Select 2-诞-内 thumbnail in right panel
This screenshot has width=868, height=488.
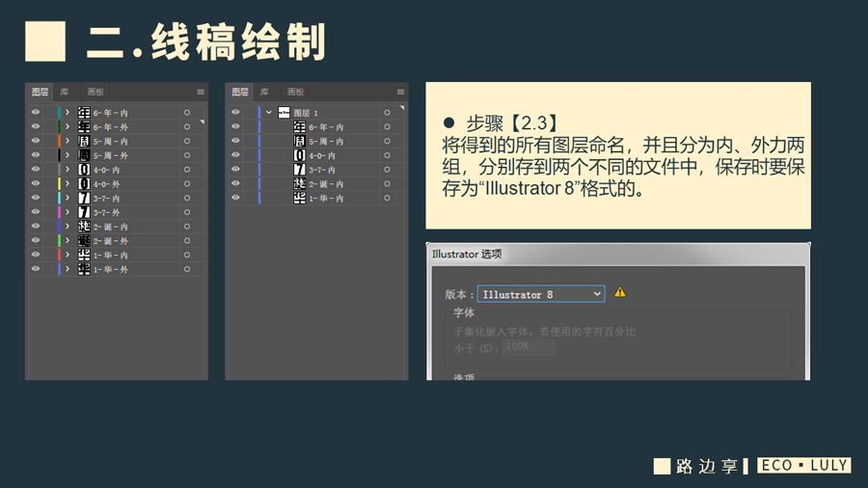tap(300, 183)
